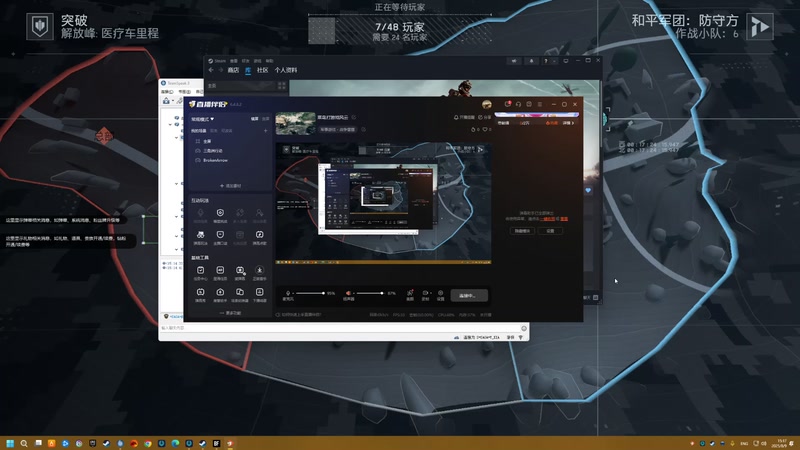This screenshot has width=800, height=450.
Task: Click the game category tag
Action: [x=338, y=130]
